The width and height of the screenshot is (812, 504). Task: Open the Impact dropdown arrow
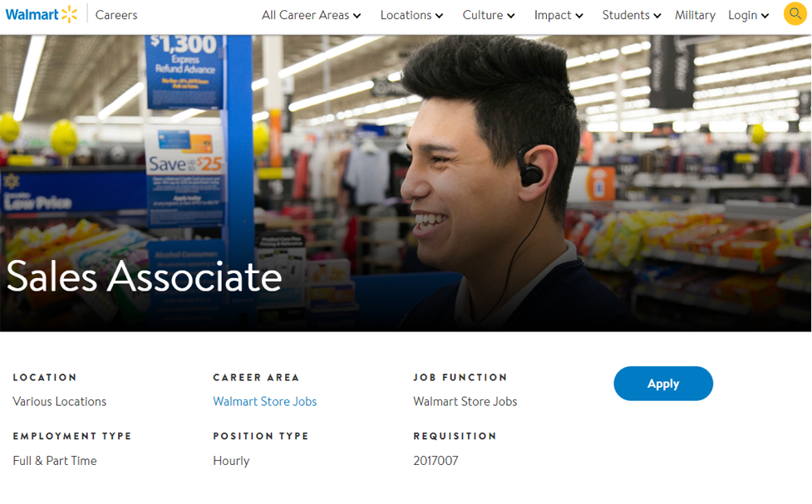coord(579,16)
